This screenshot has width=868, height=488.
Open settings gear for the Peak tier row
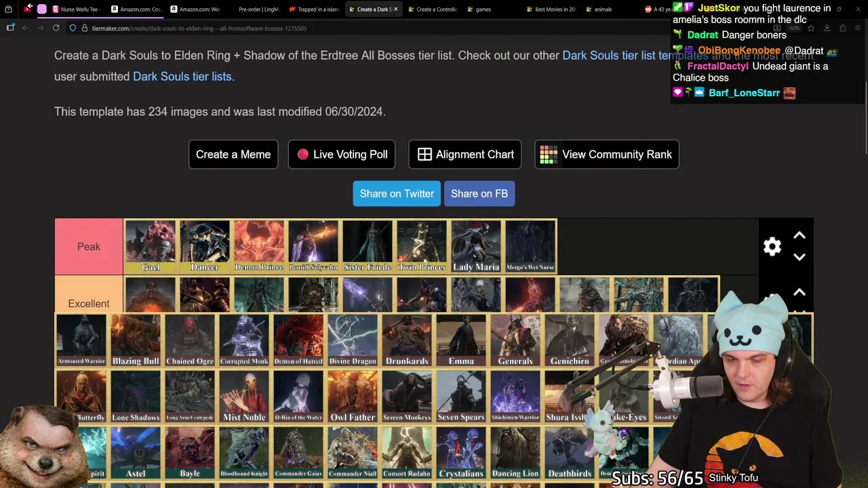pos(772,247)
